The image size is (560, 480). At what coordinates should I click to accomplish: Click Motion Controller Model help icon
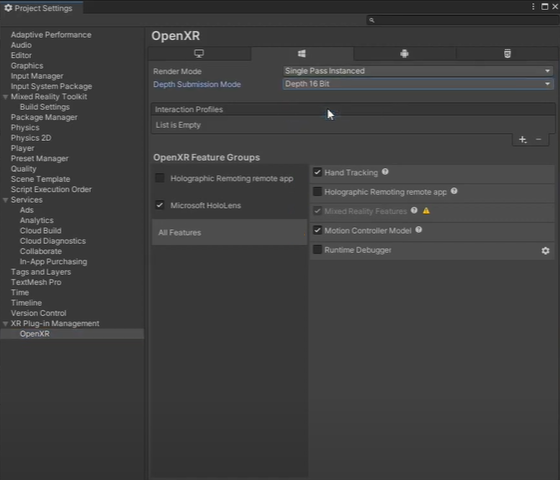(419, 230)
